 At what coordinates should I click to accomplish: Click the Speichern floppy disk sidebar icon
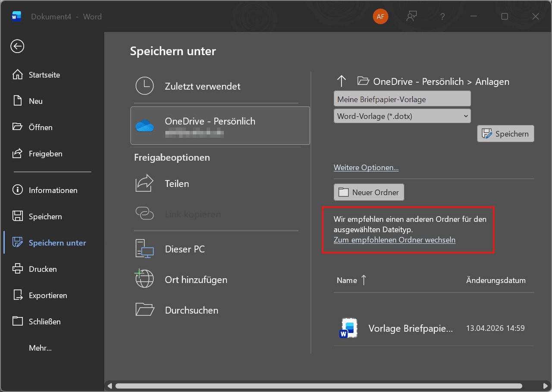click(17, 216)
